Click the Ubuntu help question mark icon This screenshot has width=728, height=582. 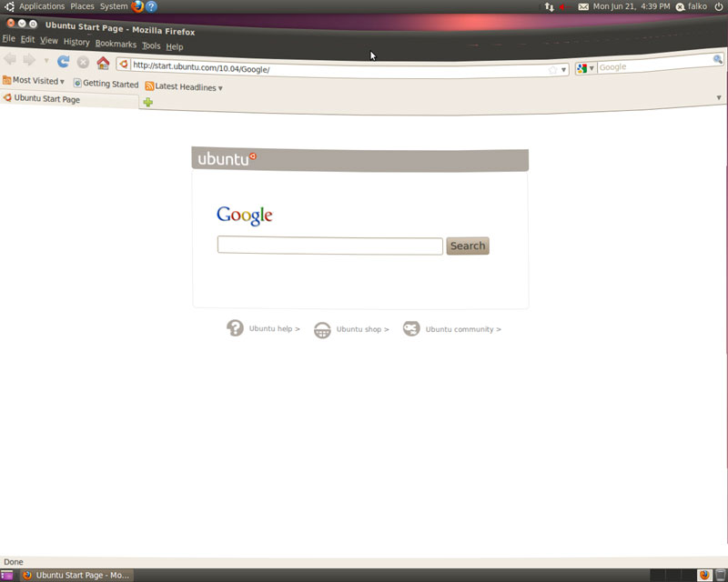click(x=235, y=327)
